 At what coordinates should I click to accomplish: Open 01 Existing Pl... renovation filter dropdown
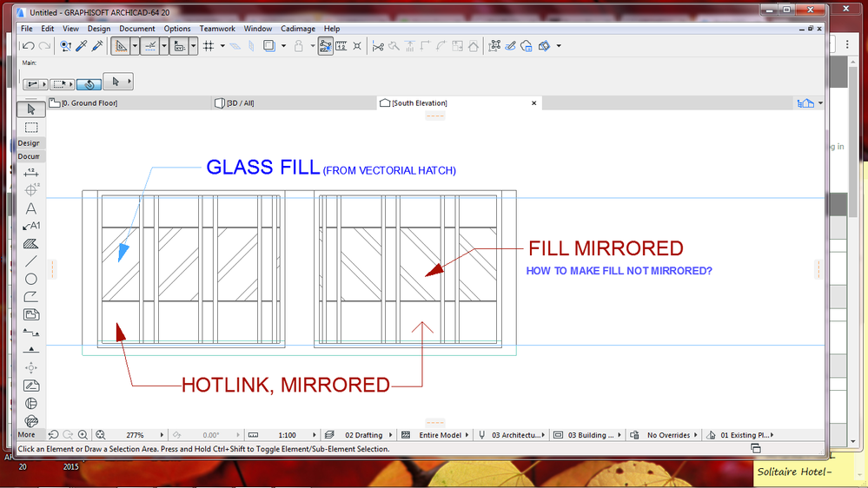click(772, 435)
